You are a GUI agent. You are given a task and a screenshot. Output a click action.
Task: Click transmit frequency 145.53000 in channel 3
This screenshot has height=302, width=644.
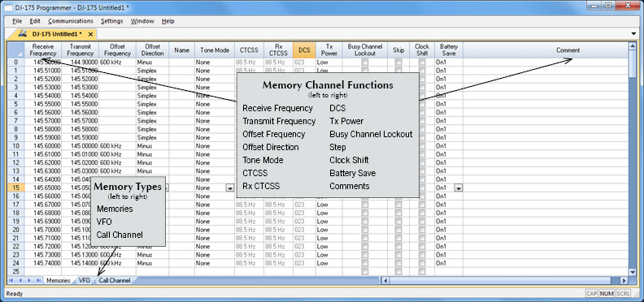click(x=80, y=88)
